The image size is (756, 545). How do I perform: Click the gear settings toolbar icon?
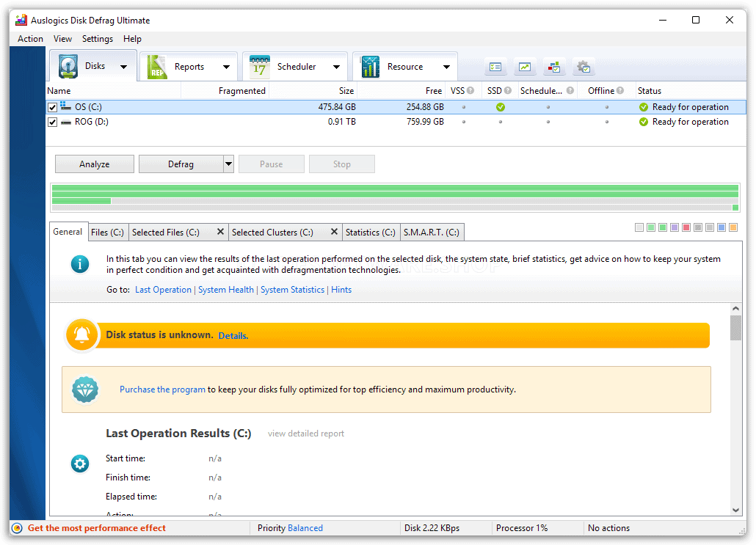pyautogui.click(x=584, y=67)
